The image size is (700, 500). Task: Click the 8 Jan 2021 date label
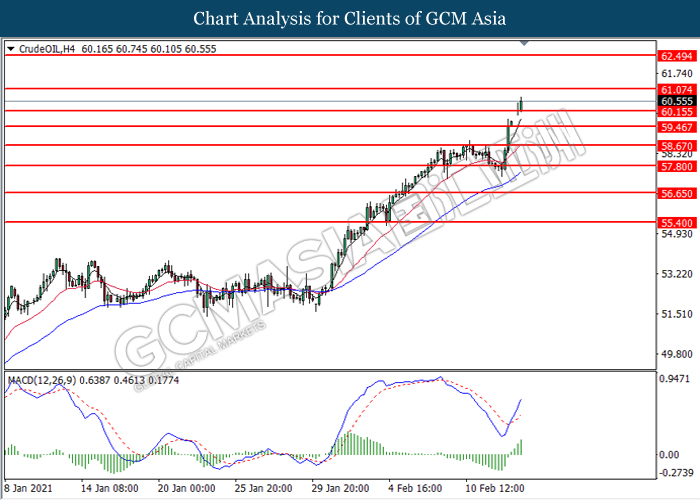[x=29, y=491]
